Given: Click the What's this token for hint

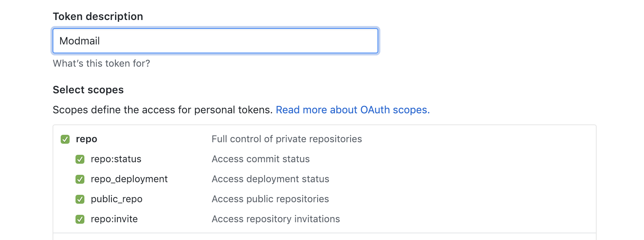Looking at the screenshot, I should 101,64.
